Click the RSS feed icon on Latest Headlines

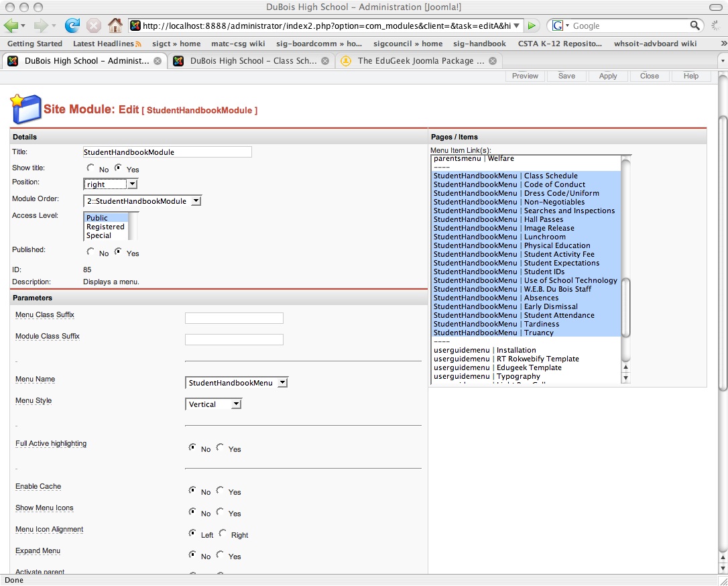tap(138, 44)
